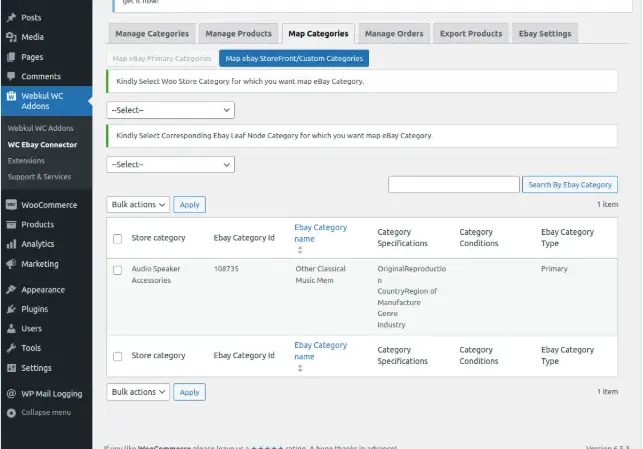Click the Posts pin icon in sidebar
643x449 pixels.
11,17
